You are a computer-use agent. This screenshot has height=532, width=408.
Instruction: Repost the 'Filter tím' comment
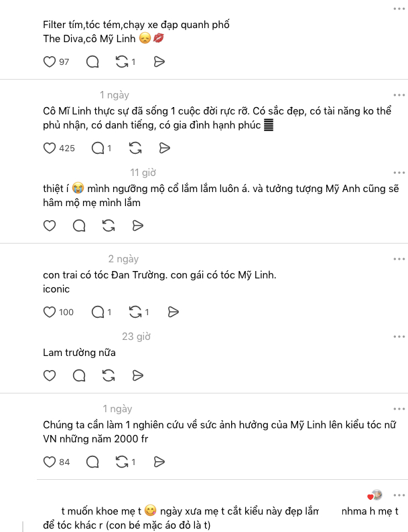(122, 62)
